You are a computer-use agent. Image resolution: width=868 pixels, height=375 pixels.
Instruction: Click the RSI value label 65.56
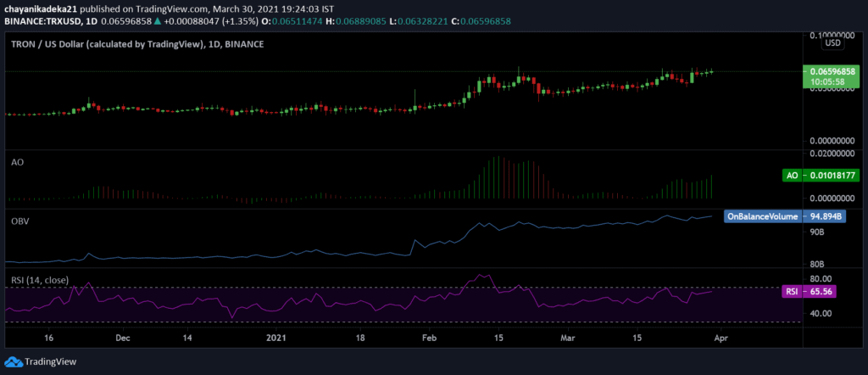[809, 291]
